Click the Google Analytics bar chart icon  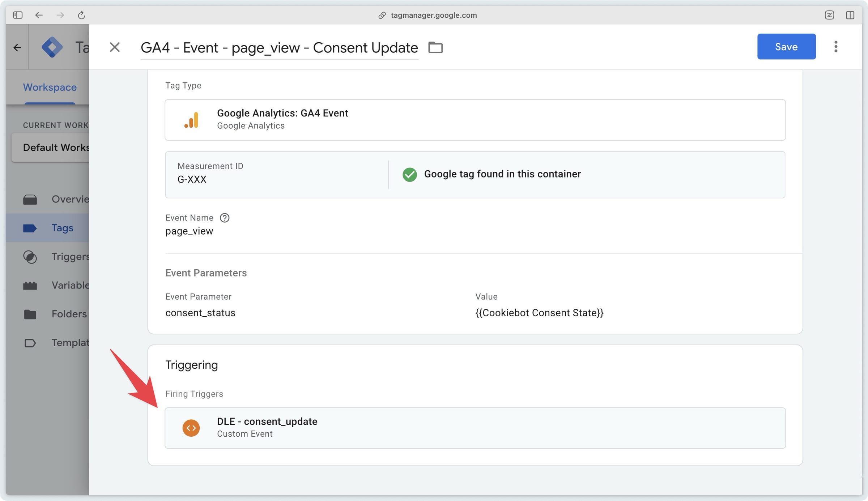click(191, 120)
